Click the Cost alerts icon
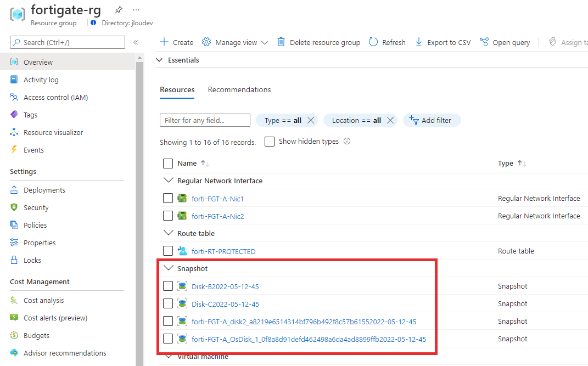The image size is (588, 366). [14, 318]
